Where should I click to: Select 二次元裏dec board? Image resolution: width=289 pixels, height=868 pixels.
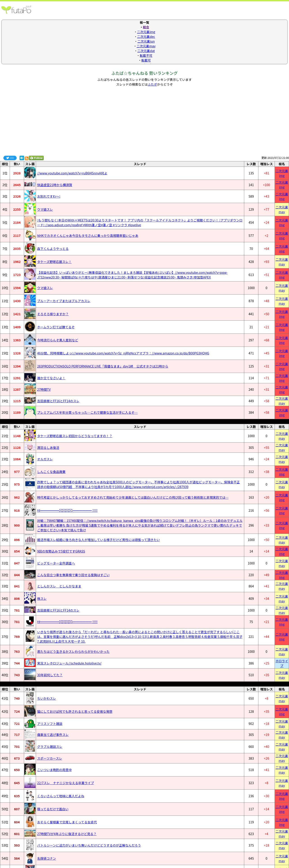coord(146,37)
